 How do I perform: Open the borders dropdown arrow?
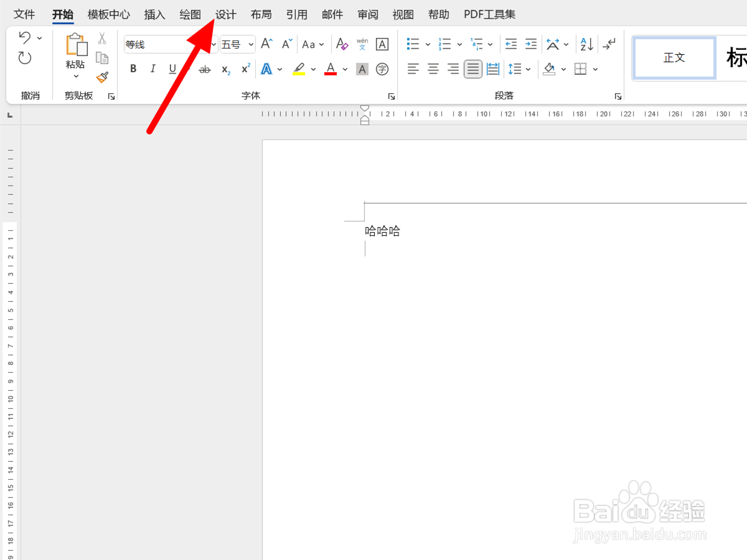tap(596, 70)
